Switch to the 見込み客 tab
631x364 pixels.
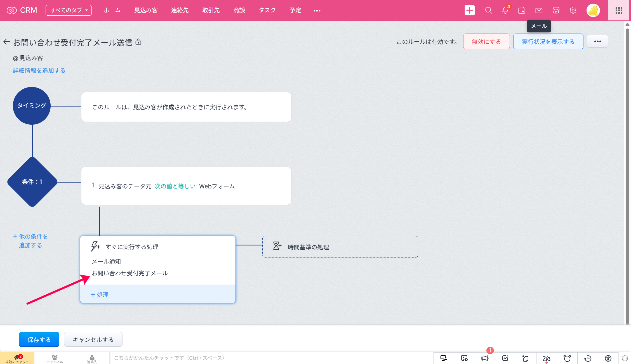146,10
